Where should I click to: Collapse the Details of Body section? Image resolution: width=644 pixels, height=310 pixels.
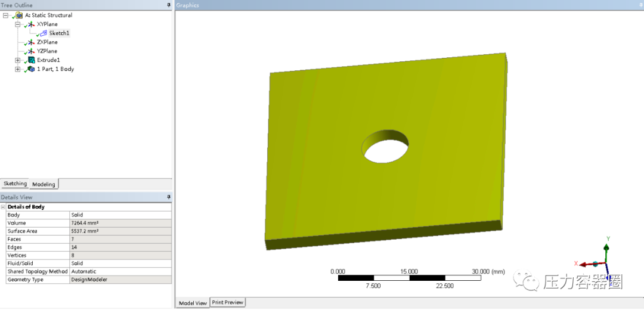pyautogui.click(x=4, y=207)
